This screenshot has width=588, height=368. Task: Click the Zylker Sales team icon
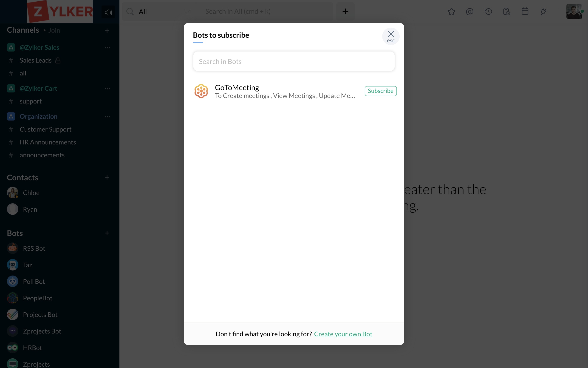pyautogui.click(x=11, y=47)
